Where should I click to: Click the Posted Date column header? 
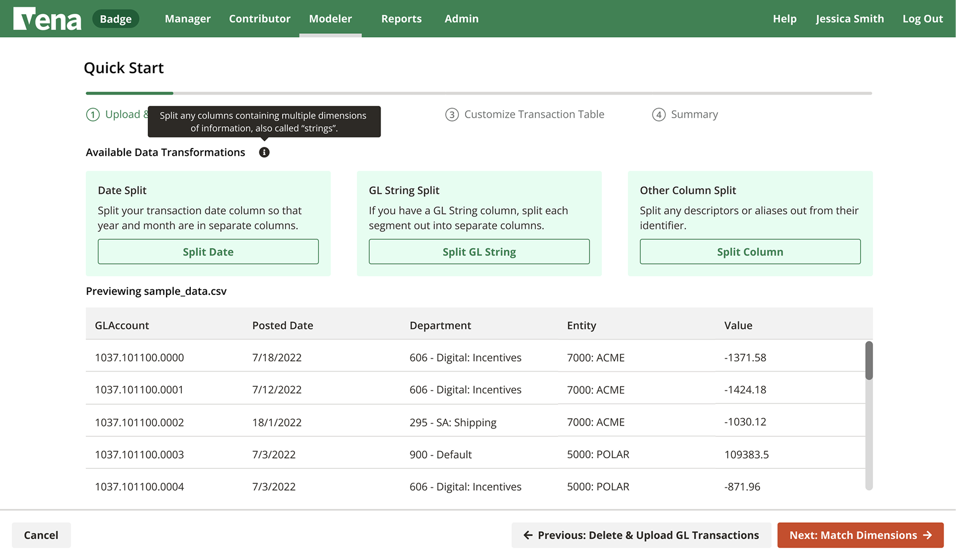[283, 325]
